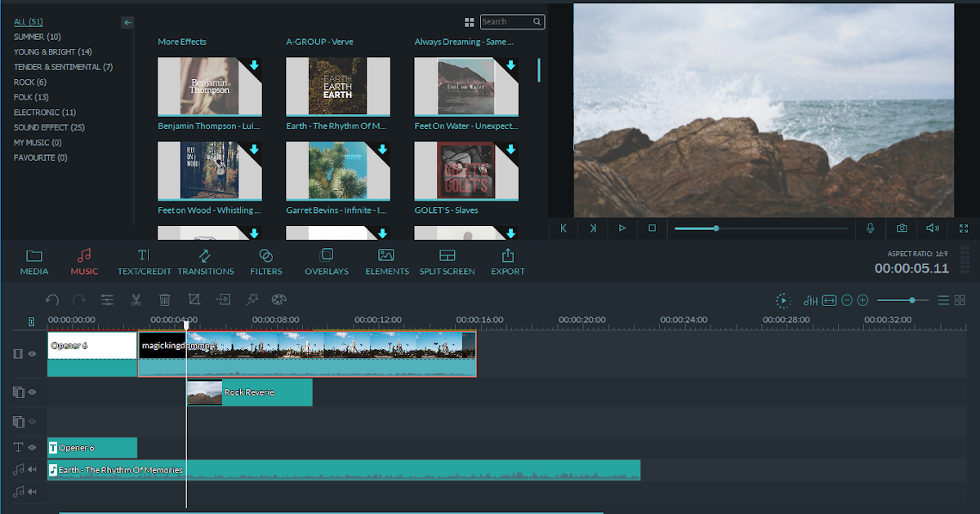
Task: Delete selected clip using the trash icon
Action: click(165, 299)
